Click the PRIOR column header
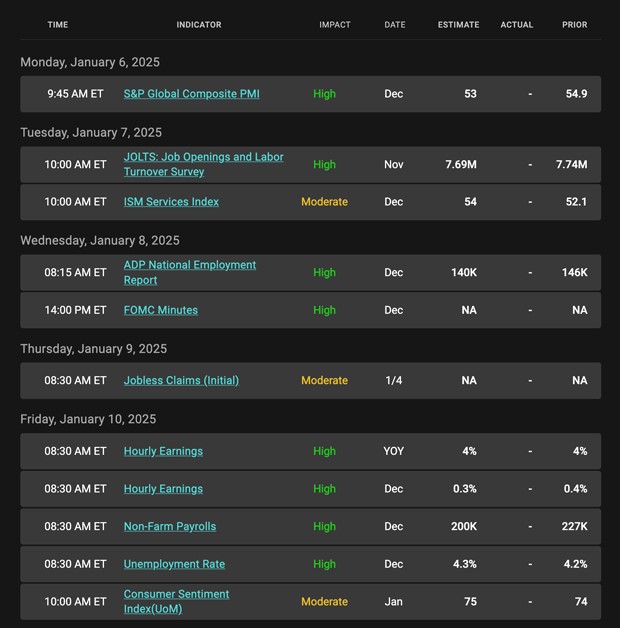 click(x=575, y=25)
